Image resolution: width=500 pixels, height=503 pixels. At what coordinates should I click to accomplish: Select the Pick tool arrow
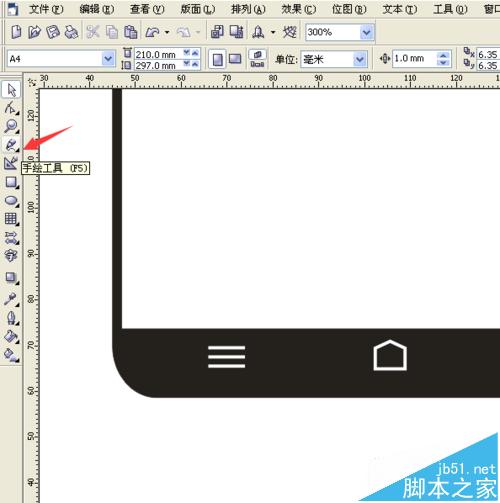11,90
